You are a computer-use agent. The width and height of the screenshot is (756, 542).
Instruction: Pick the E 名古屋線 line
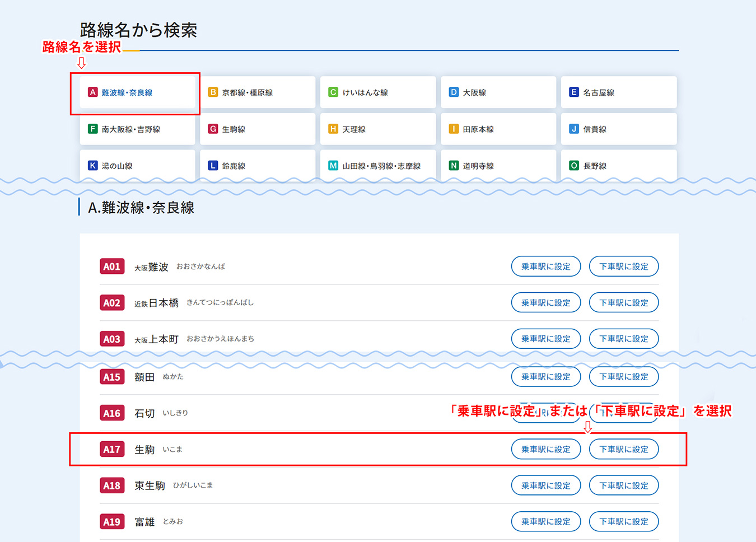[x=619, y=92]
